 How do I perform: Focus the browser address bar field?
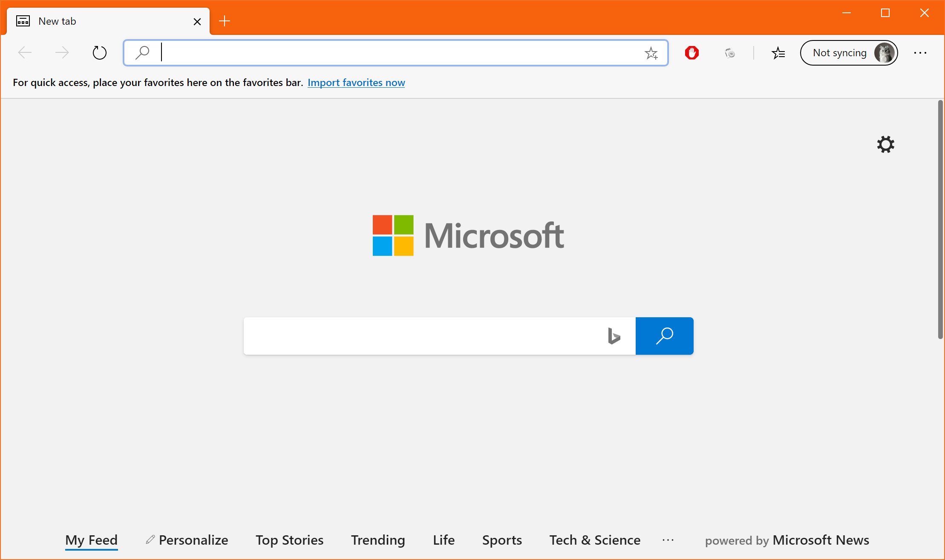(396, 53)
